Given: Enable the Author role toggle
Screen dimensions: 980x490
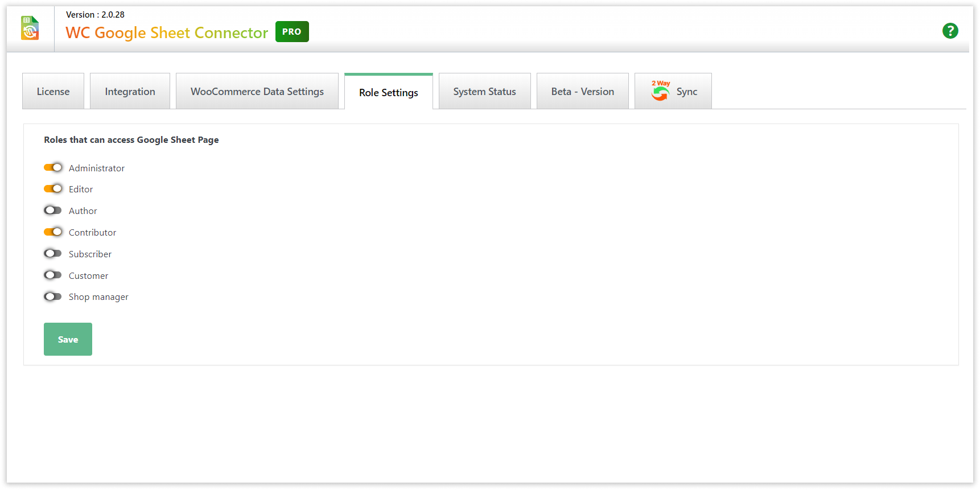Looking at the screenshot, I should (x=53, y=210).
